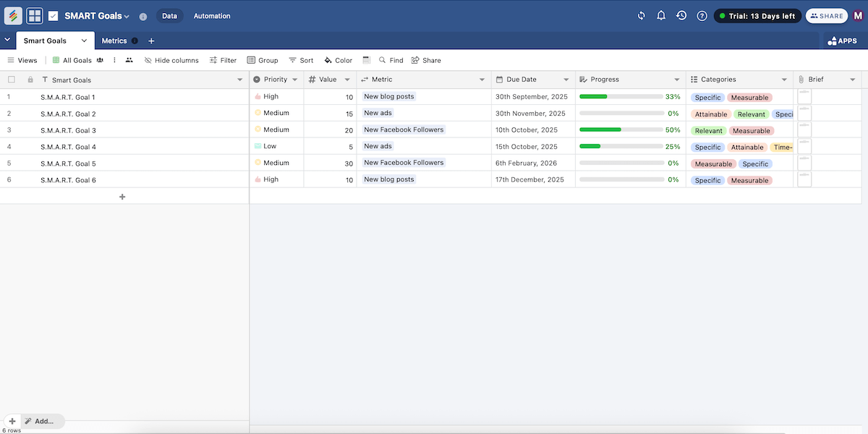Toggle Hide columns
868x434 pixels.
(x=171, y=60)
